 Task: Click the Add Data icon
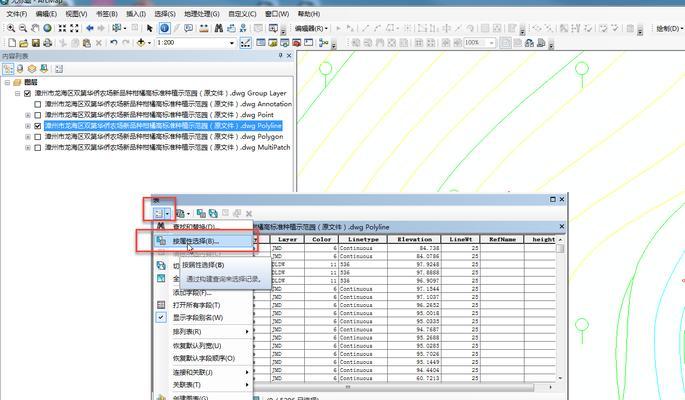[x=141, y=43]
